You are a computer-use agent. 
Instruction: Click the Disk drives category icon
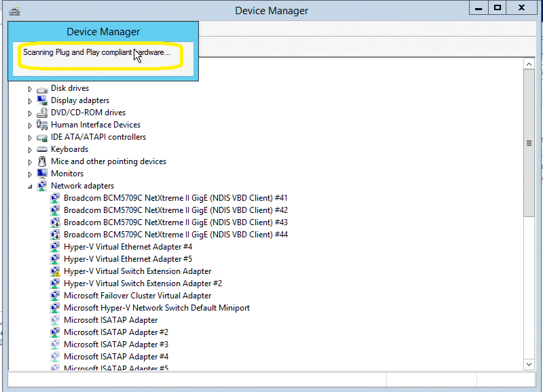pyautogui.click(x=42, y=88)
